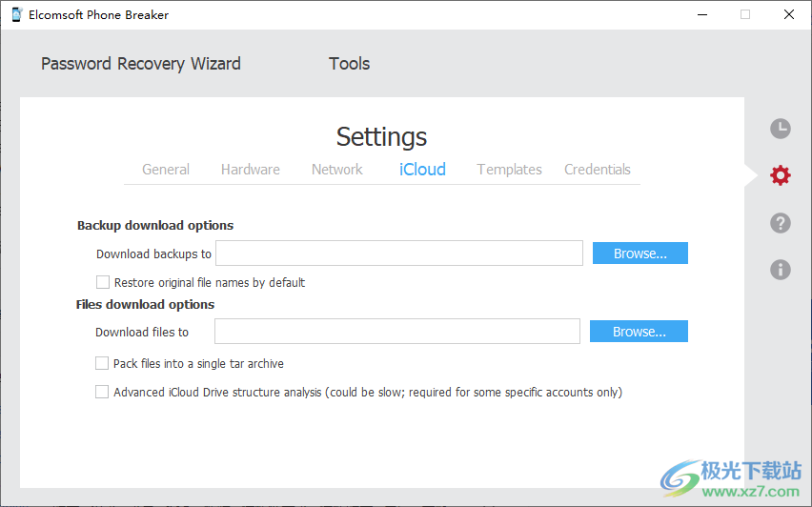Switch to the Hardware settings tab
812x507 pixels.
pos(250,170)
